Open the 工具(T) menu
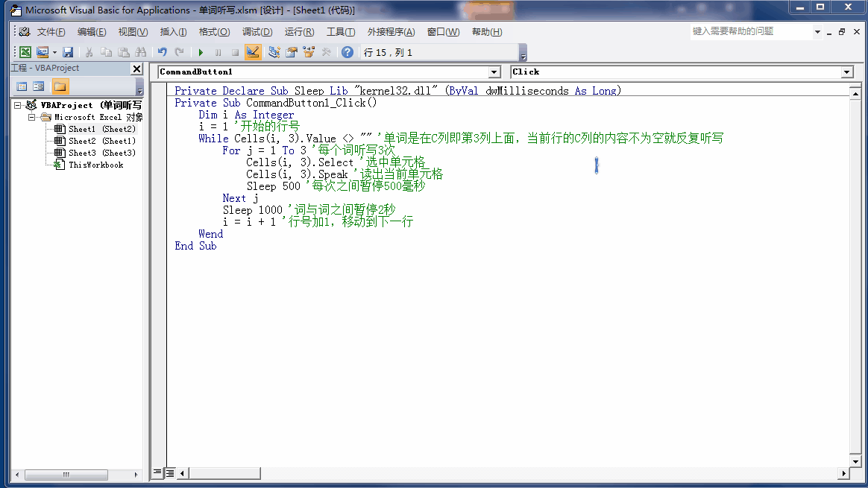The height and width of the screenshot is (488, 868). [x=341, y=31]
